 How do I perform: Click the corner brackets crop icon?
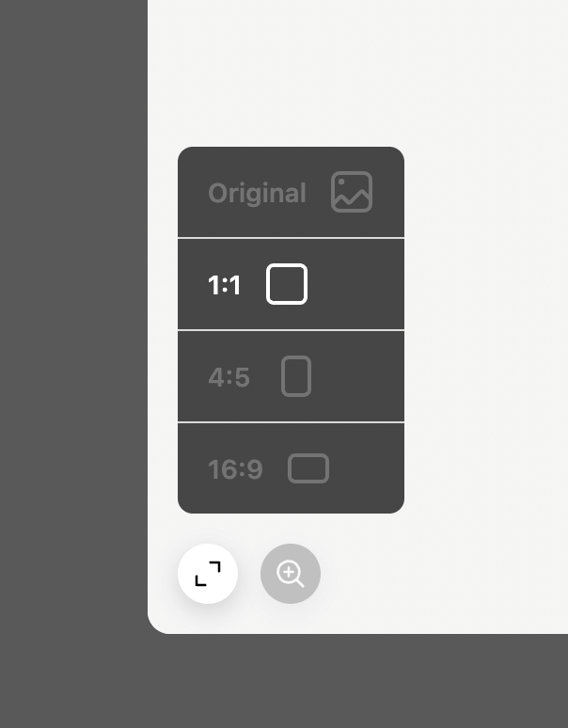tap(208, 574)
